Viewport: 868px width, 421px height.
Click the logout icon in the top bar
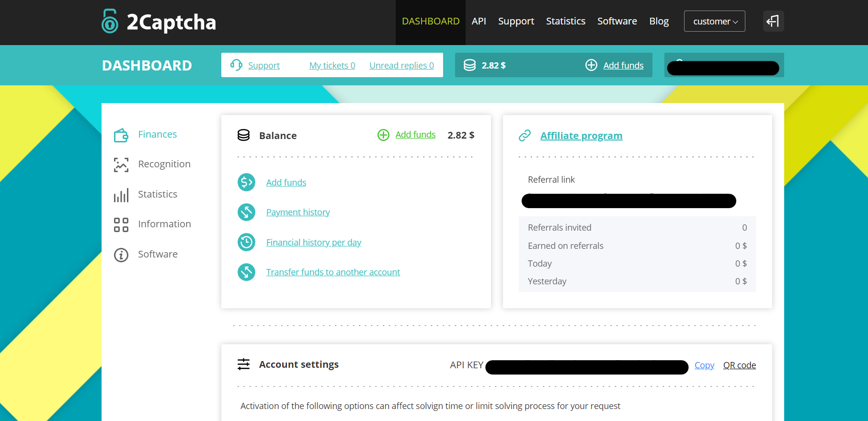point(773,21)
